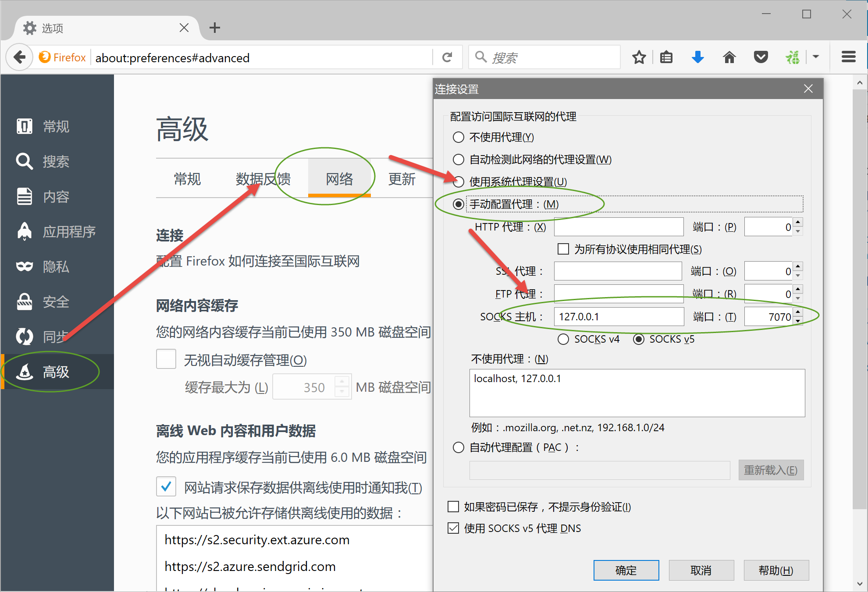This screenshot has height=592, width=868.
Task: Decrease the SOCKS port 7070 value
Action: 798,321
